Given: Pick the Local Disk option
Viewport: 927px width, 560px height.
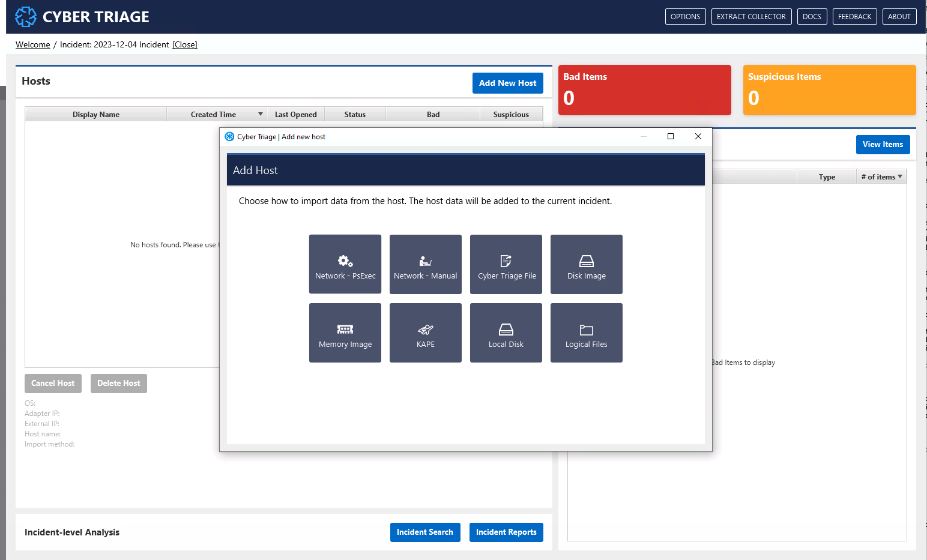Looking at the screenshot, I should 506,333.
